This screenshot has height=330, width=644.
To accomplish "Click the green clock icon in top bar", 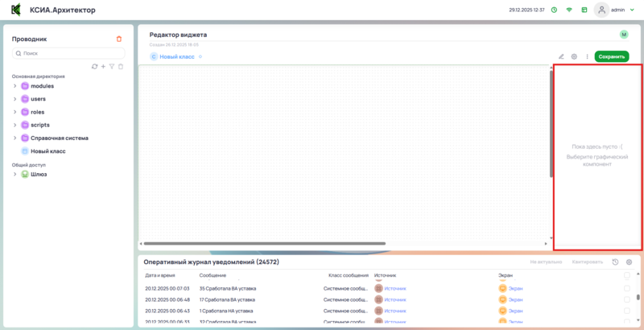I will [x=554, y=10].
